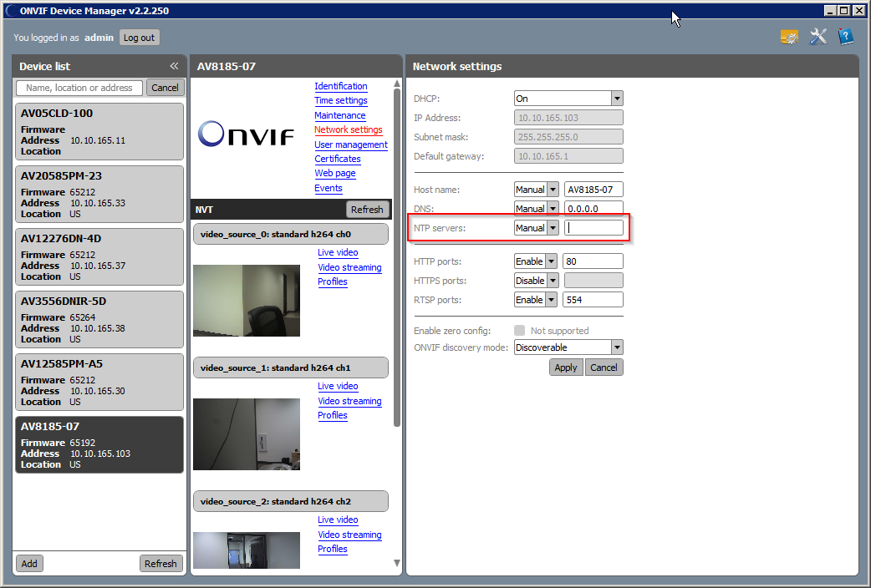
Task: Click the ONVIF logo image
Action: [247, 134]
